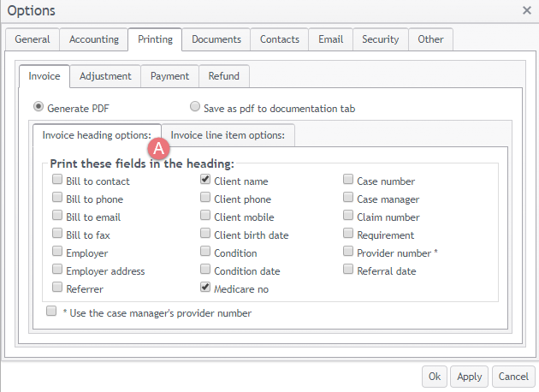Close the Options dialog with the X
539x392 pixels.
[x=526, y=10]
